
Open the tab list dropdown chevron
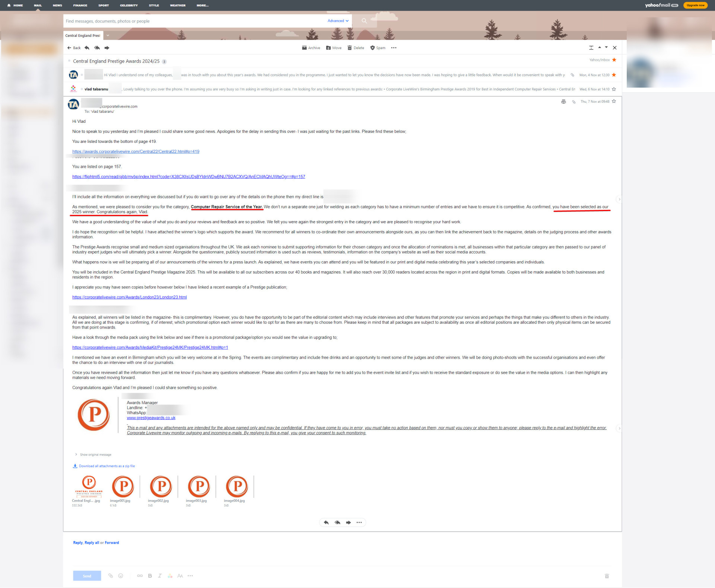(108, 36)
